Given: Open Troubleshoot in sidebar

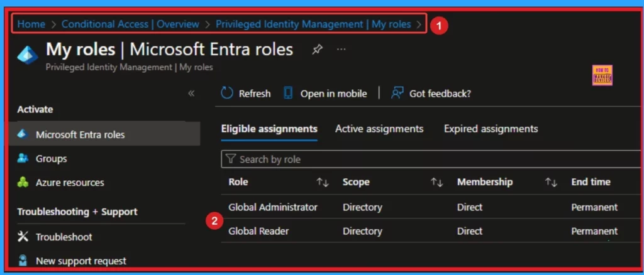Looking at the screenshot, I should pos(64,237).
